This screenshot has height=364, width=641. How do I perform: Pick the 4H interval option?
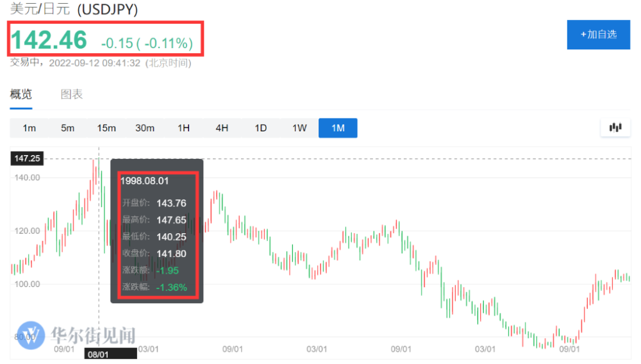tap(222, 128)
